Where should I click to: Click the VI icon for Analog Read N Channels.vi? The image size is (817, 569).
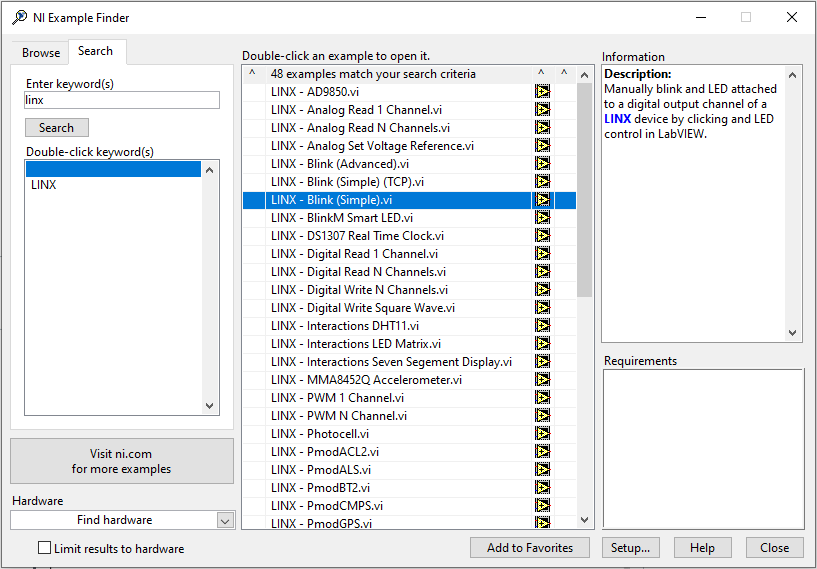click(x=542, y=128)
